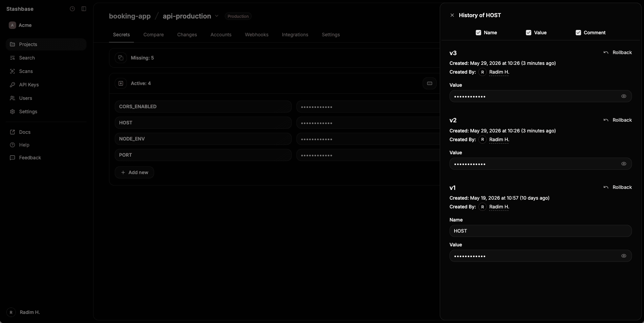Open the Settings tab of api-production

click(x=331, y=35)
